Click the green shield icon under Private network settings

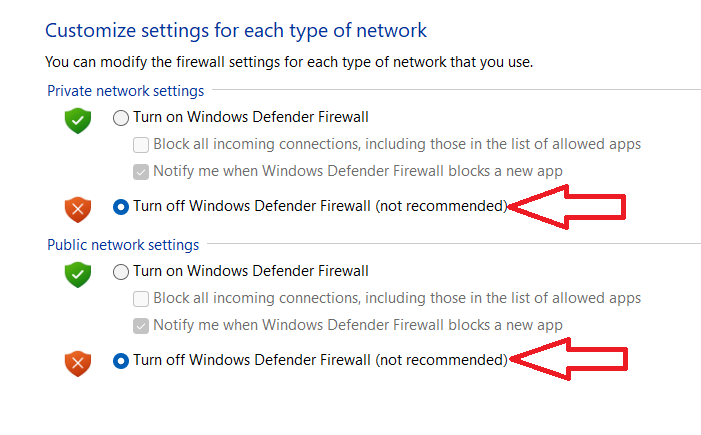coord(78,121)
